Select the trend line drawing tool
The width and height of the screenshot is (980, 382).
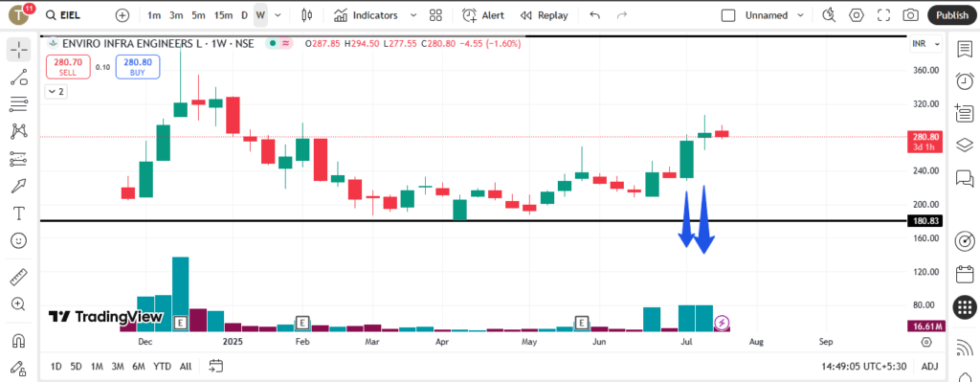pyautogui.click(x=19, y=78)
